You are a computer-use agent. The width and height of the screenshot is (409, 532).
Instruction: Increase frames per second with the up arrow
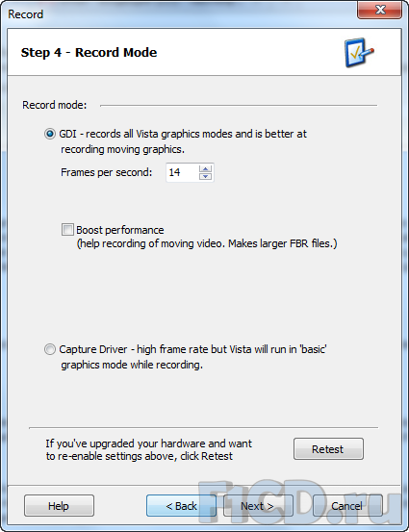[205, 168]
